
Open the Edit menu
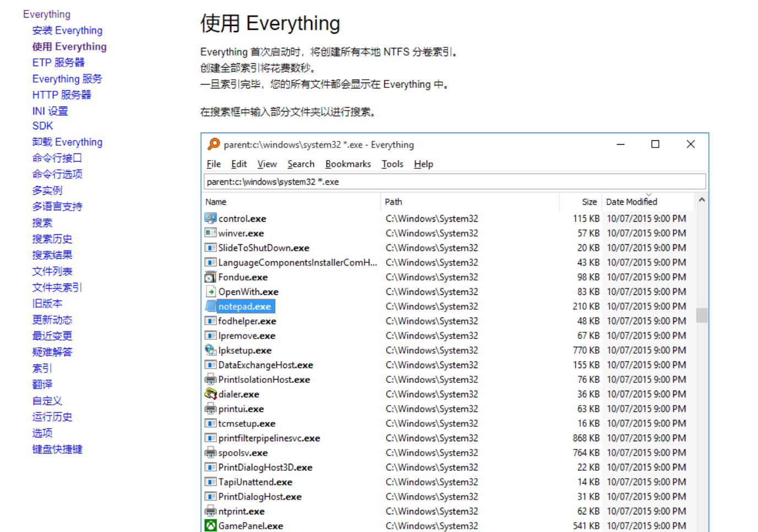pyautogui.click(x=239, y=164)
